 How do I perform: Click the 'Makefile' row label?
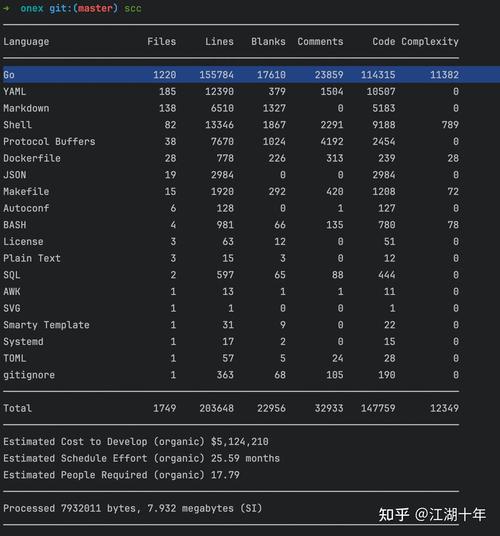click(x=26, y=191)
